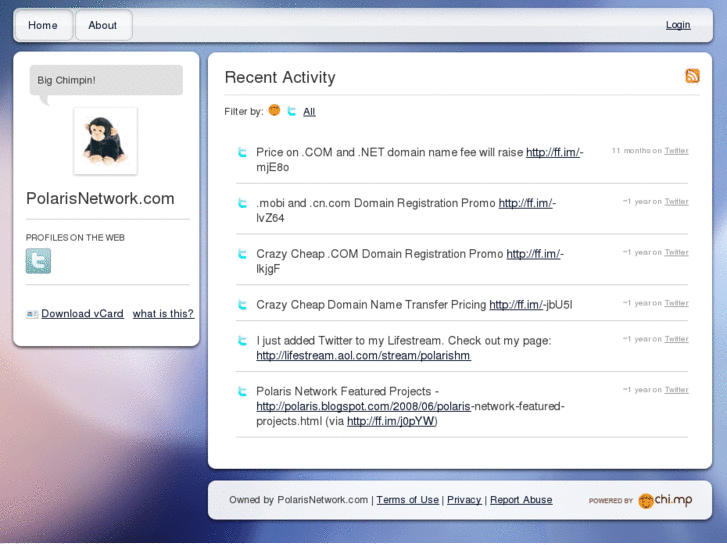
Task: Open Terms of Use link
Action: pyautogui.click(x=408, y=500)
